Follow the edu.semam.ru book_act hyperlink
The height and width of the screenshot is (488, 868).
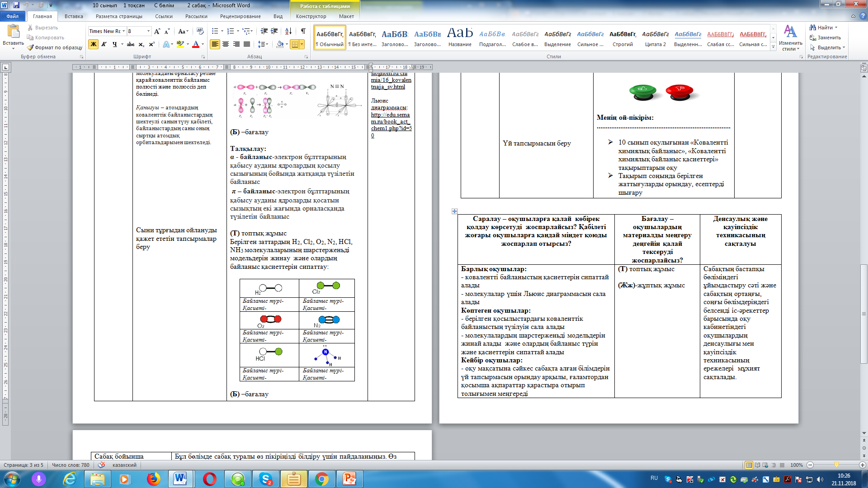[390, 122]
